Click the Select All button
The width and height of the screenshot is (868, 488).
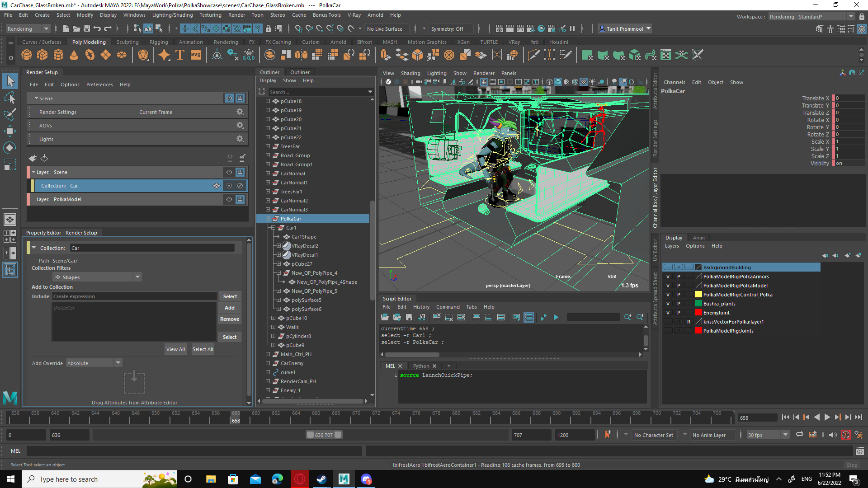click(203, 349)
